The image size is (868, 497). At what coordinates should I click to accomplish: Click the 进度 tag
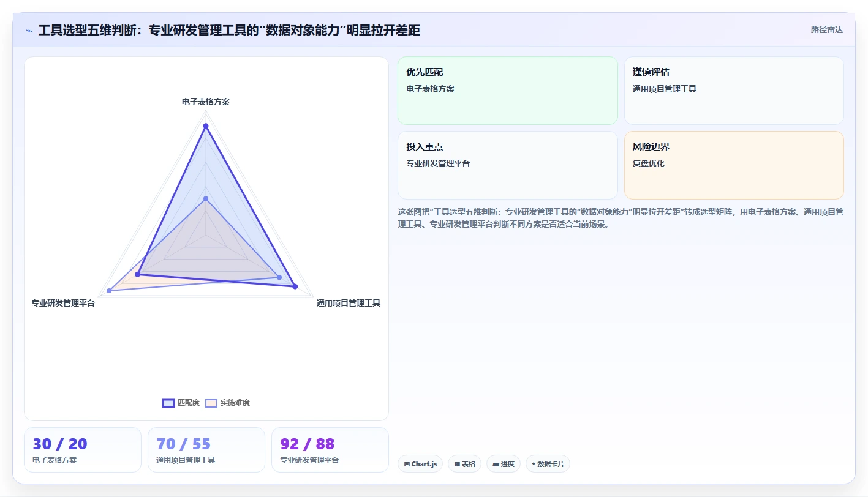(504, 464)
